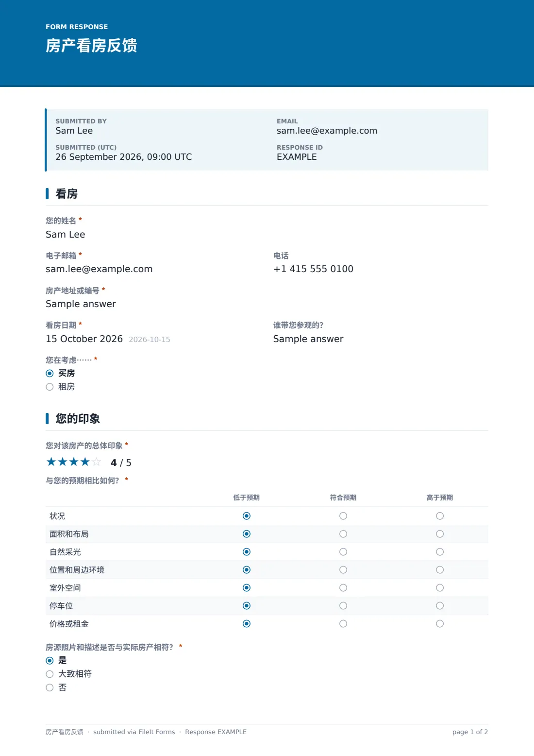The image size is (534, 756).
Task: Choose 高于预期 for 室外空间
Action: pos(440,588)
